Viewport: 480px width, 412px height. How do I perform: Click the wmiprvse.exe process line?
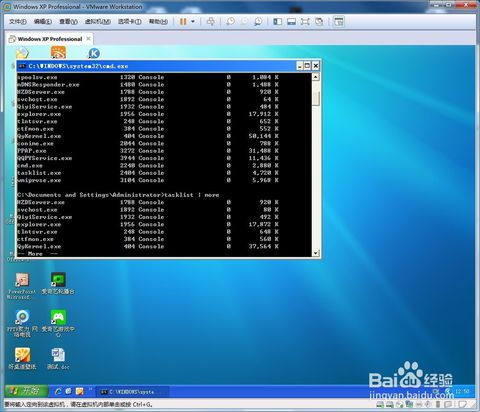tap(148, 180)
